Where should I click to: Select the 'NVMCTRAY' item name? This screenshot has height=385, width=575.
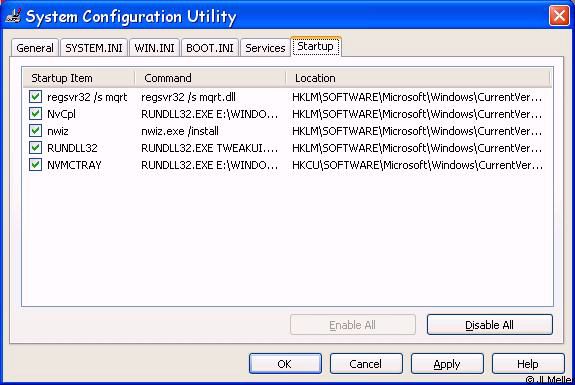(74, 165)
